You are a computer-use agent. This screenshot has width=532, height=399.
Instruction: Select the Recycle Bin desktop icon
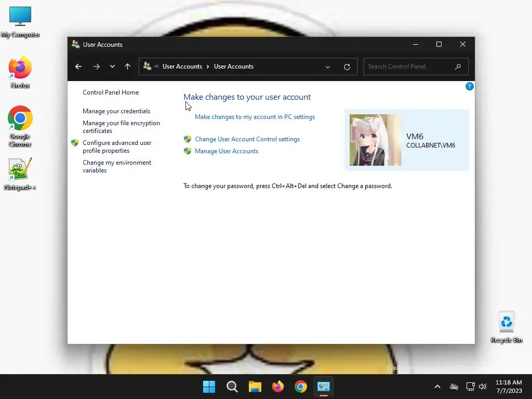click(x=507, y=327)
